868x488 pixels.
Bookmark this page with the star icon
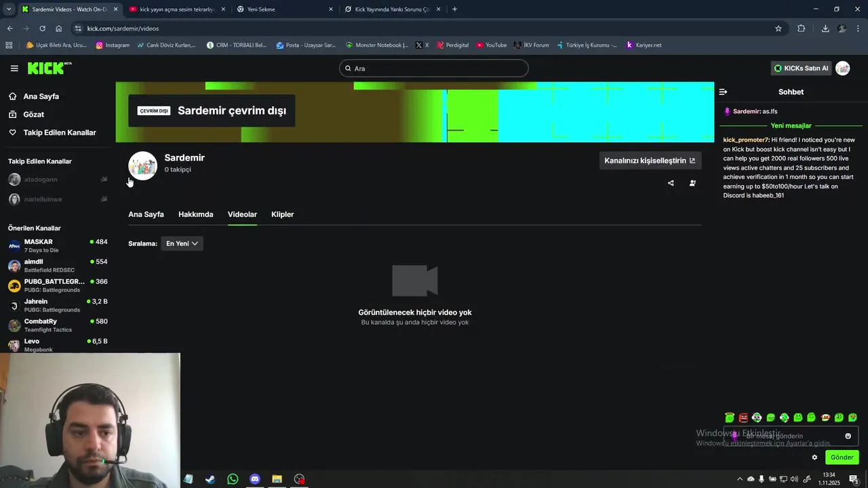coord(778,28)
